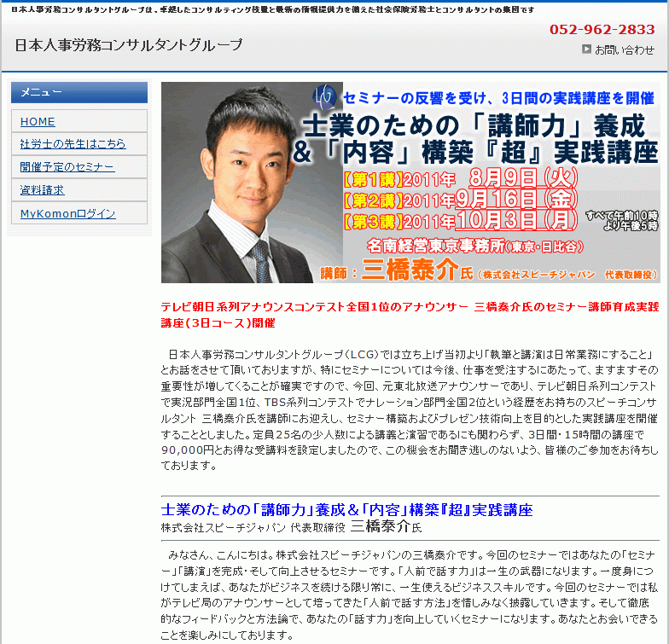Click the LCG logo in banner

[324, 97]
